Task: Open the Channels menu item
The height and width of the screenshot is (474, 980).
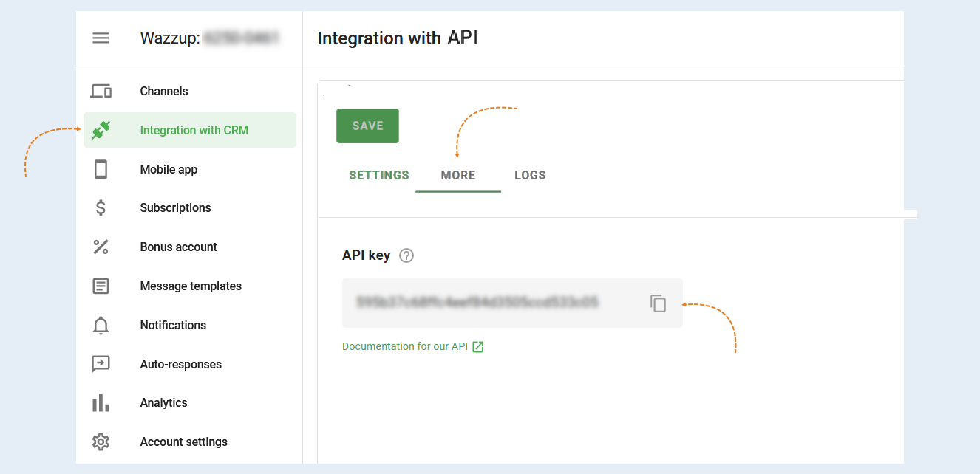Action: click(x=190, y=92)
